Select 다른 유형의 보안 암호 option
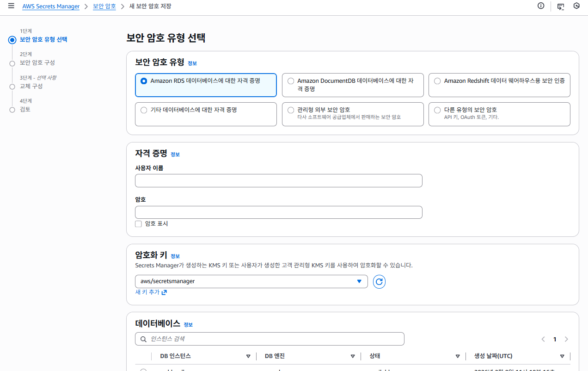The width and height of the screenshot is (588, 371). point(499,114)
